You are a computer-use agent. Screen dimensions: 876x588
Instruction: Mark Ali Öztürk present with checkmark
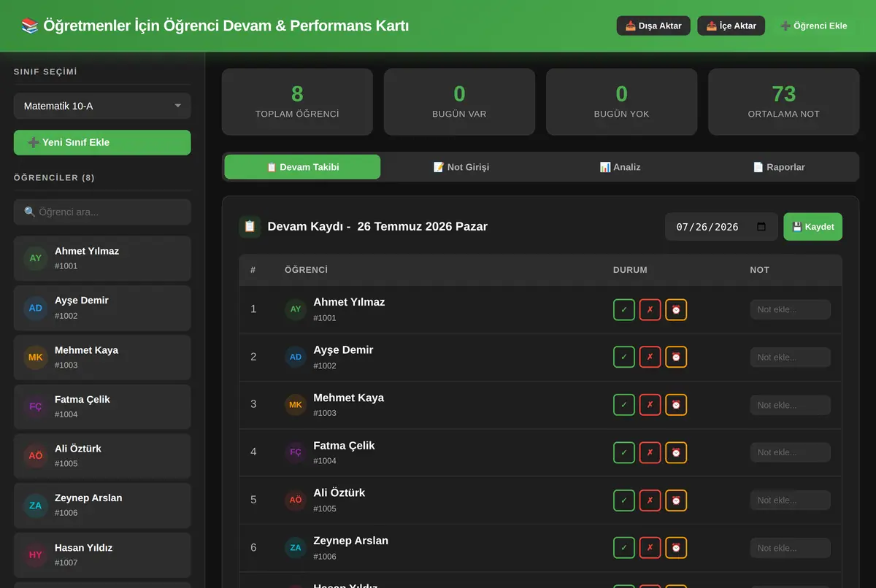click(x=624, y=500)
